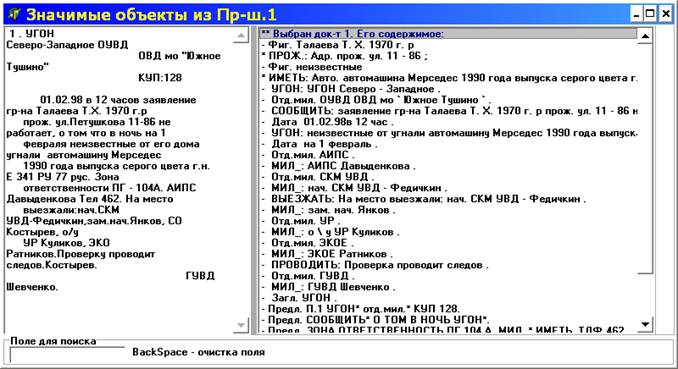Select row 'МИЛ_: нач. СКМ УВД - Федичкин'
This screenshot has width=678, height=369.
click(448, 188)
